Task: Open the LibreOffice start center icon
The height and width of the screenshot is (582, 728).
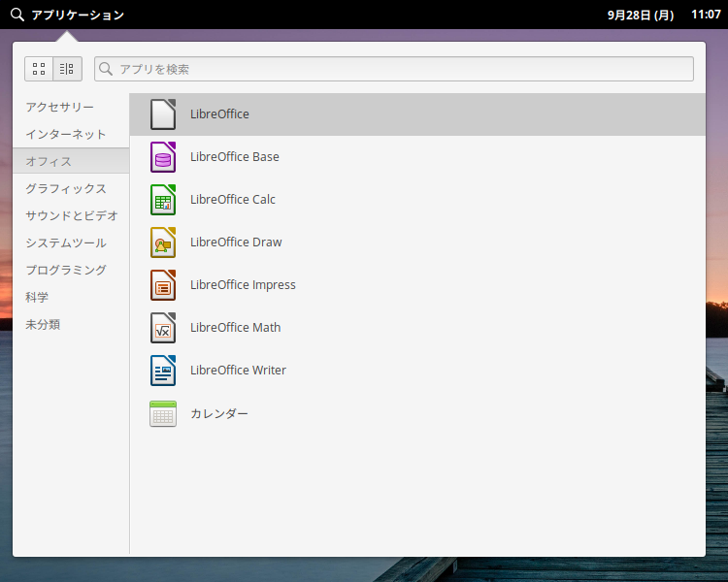Action: (x=163, y=114)
